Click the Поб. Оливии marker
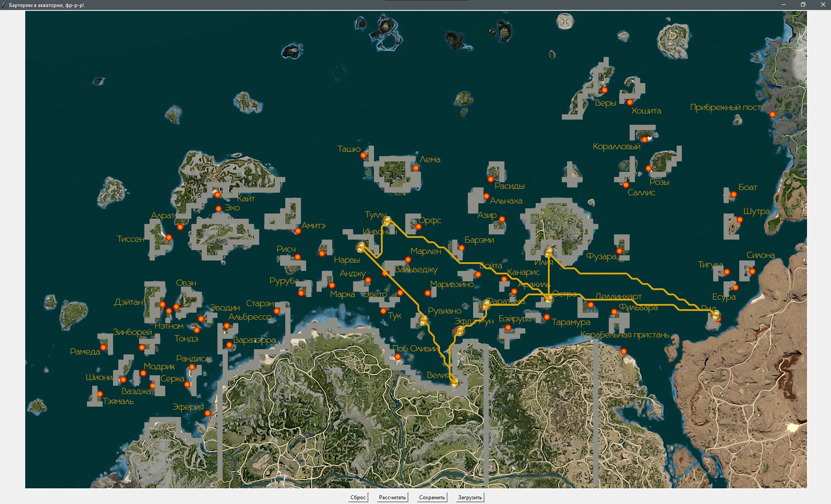This screenshot has width=831, height=504. 397,357
